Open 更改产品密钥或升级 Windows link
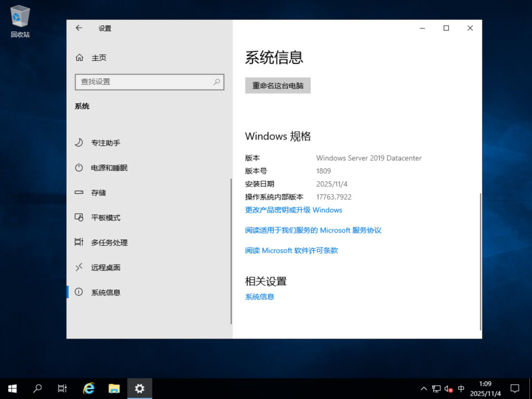The height and width of the screenshot is (399, 532). coord(294,210)
